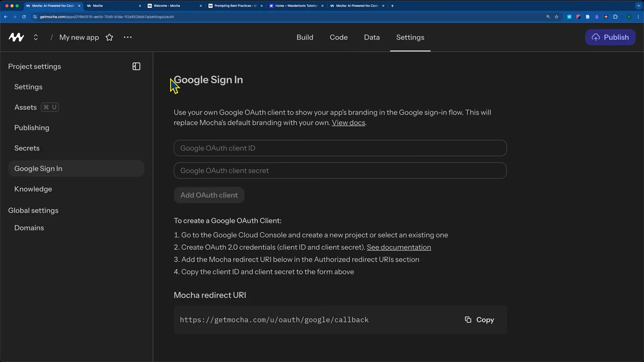The image size is (644, 362).
Task: Click the My new app project name
Action: (x=79, y=37)
